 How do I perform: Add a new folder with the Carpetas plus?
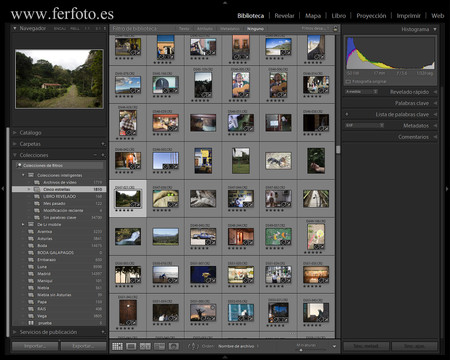pos(103,144)
